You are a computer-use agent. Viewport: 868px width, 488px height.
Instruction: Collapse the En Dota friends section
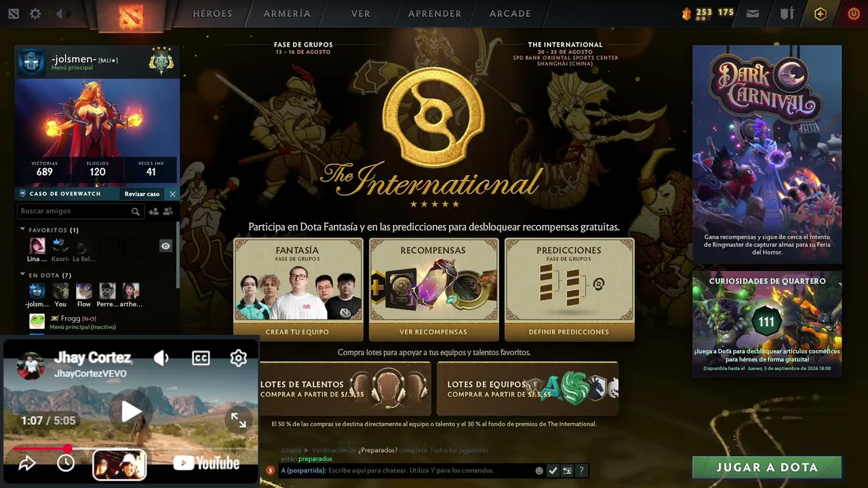point(23,275)
